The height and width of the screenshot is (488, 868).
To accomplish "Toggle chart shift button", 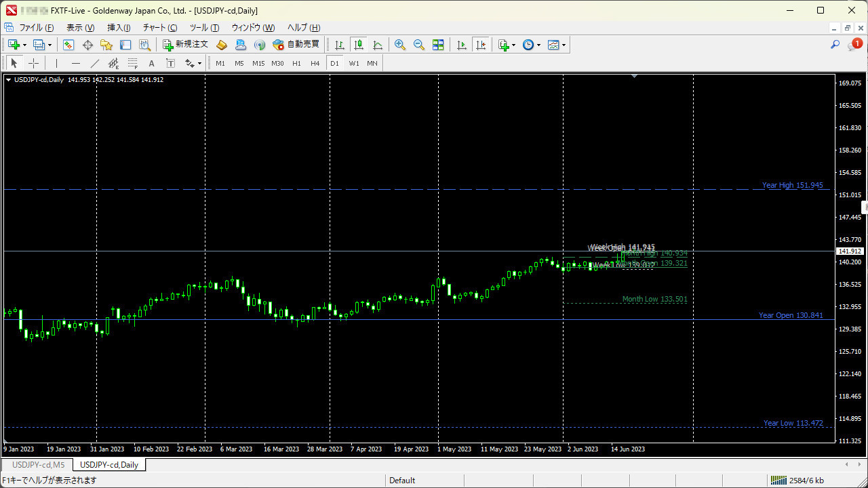I will 481,45.
